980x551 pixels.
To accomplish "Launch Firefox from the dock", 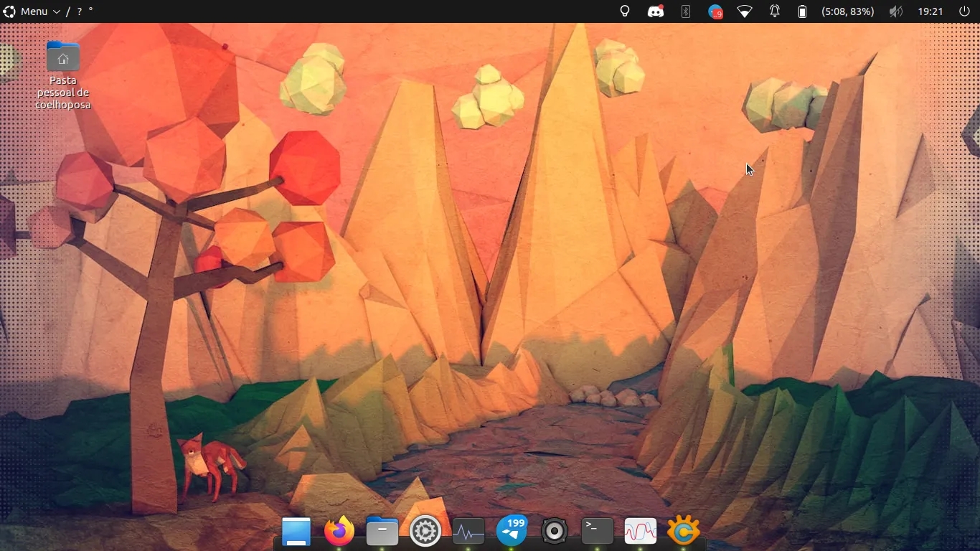I will tap(339, 532).
